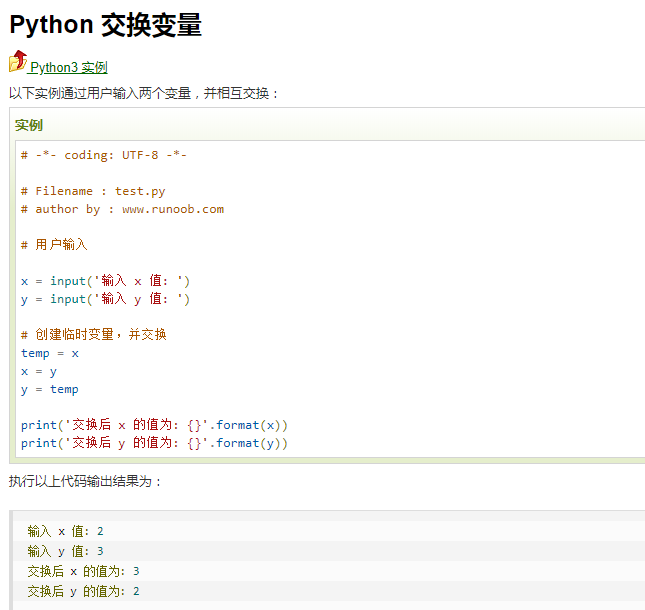Click the 'Python 交换变量' page heading
This screenshot has height=610, width=645.
tap(106, 26)
